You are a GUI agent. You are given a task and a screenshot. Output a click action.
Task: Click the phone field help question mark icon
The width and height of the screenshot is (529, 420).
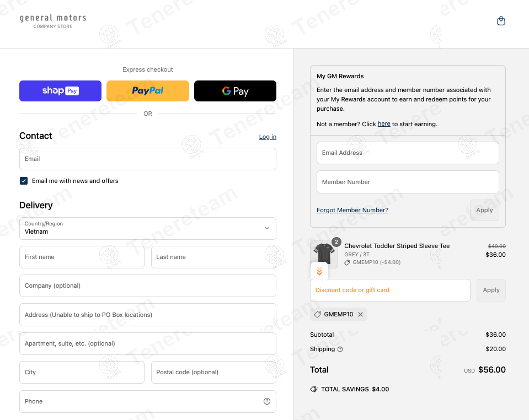[x=266, y=401]
